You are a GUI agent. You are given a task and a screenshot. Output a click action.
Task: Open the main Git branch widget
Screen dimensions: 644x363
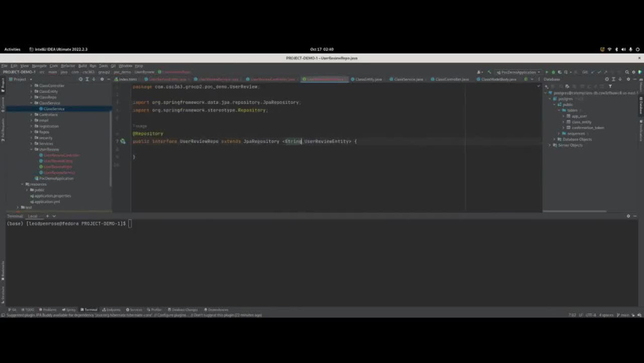[623, 315]
